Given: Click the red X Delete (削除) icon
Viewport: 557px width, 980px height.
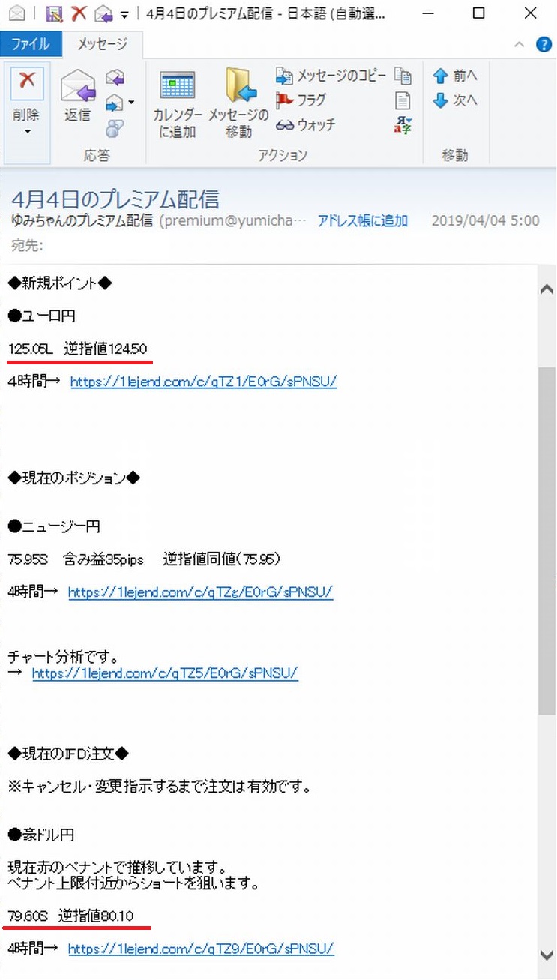Looking at the screenshot, I should [x=27, y=82].
